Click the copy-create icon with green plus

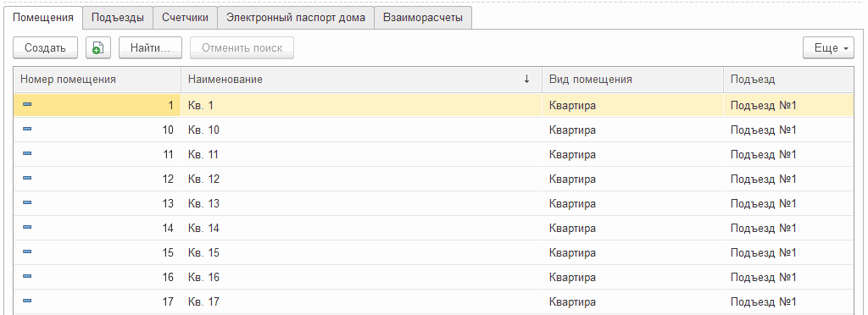click(x=98, y=48)
